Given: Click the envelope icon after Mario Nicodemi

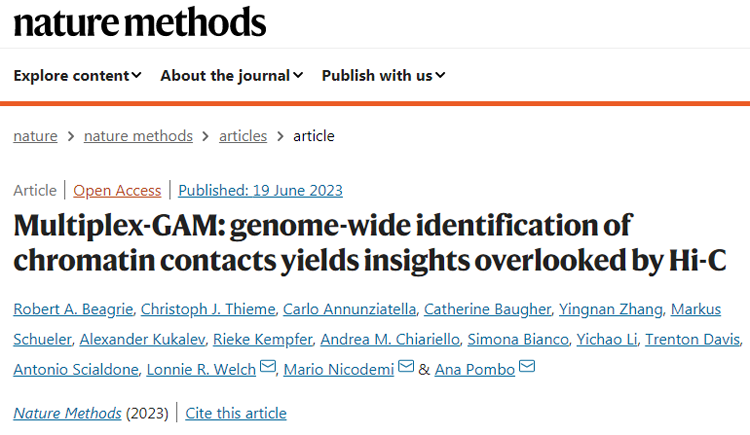Looking at the screenshot, I should click(406, 369).
